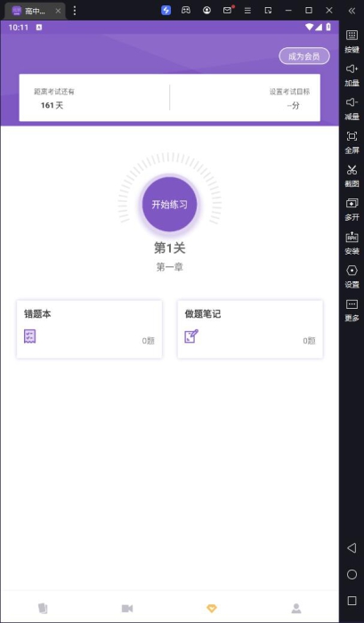This screenshot has height=623, width=364.
Task: Click the Android home circle button
Action: tap(352, 575)
